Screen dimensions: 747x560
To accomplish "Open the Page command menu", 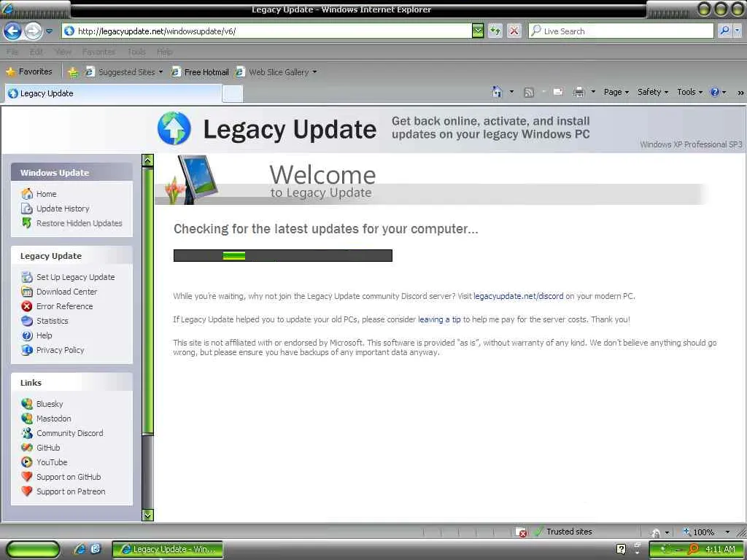I will [x=616, y=92].
